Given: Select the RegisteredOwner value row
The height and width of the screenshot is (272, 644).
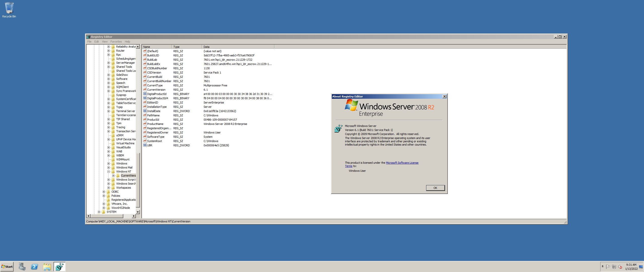Looking at the screenshot, I should coord(208,132).
